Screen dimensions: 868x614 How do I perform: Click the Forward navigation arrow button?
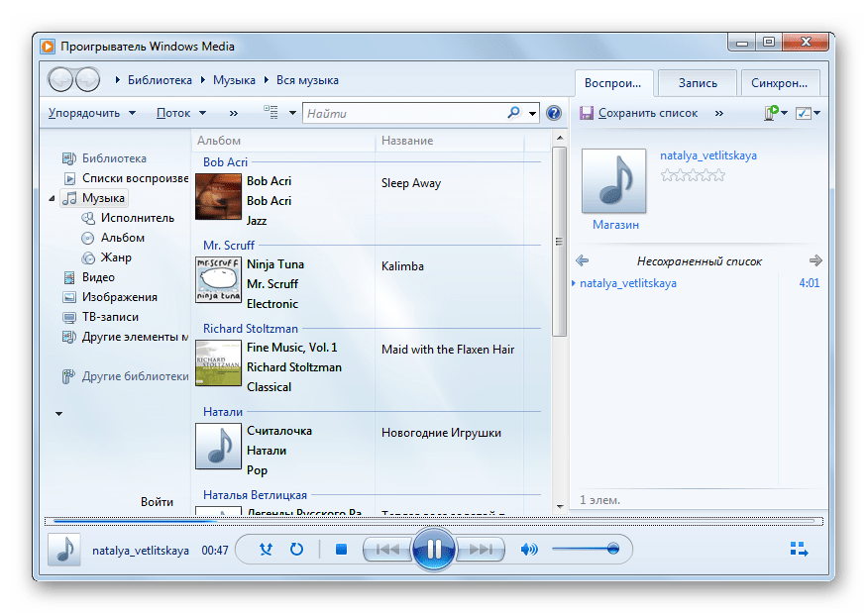pos(87,80)
